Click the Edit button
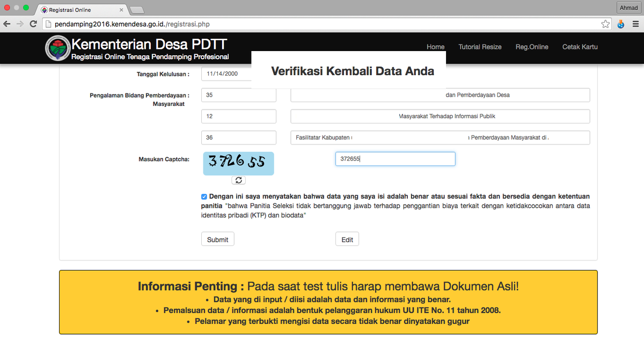Image resolution: width=644 pixels, height=340 pixels. tap(347, 239)
